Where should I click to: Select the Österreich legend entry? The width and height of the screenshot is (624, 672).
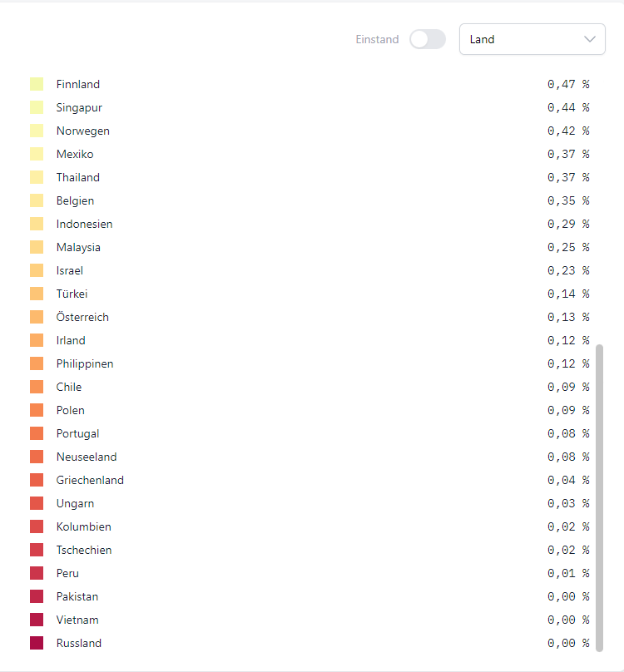(82, 317)
